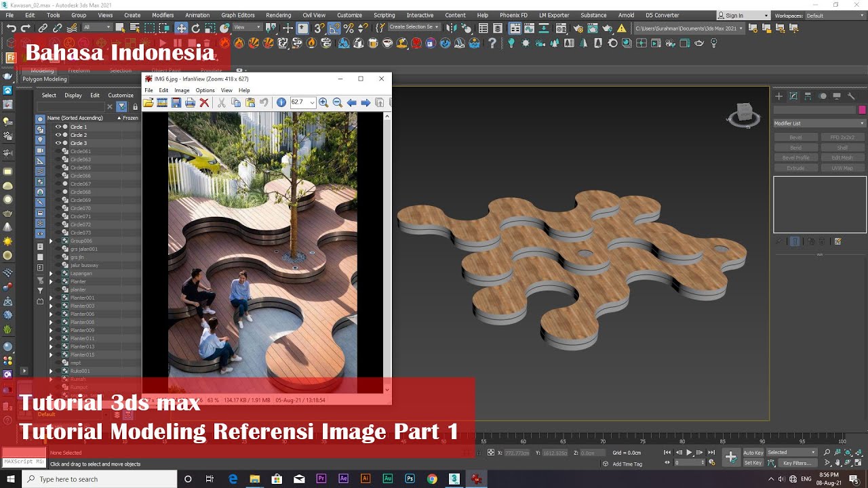Expand the Lapangan tree item
Viewport: 868px width, 488px height.
(50, 273)
